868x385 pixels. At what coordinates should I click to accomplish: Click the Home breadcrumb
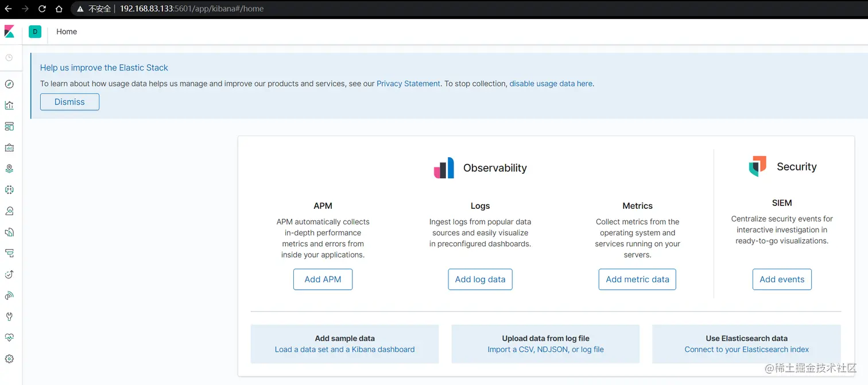(67, 32)
